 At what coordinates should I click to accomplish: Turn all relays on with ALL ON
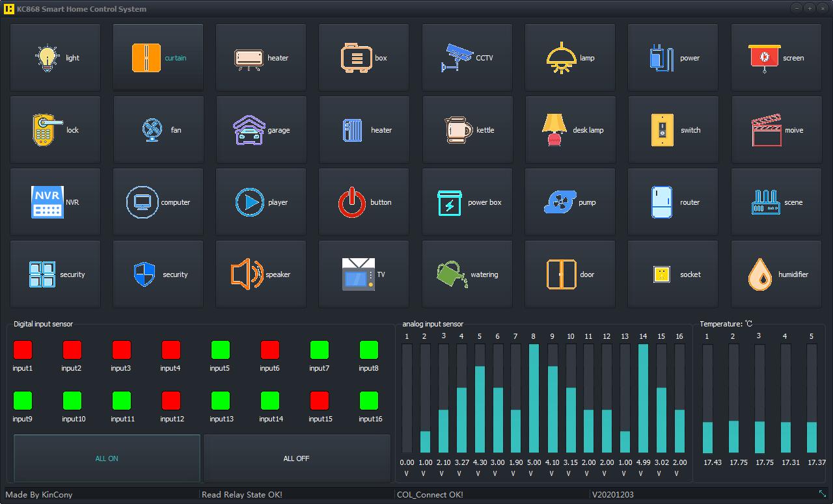coord(107,458)
